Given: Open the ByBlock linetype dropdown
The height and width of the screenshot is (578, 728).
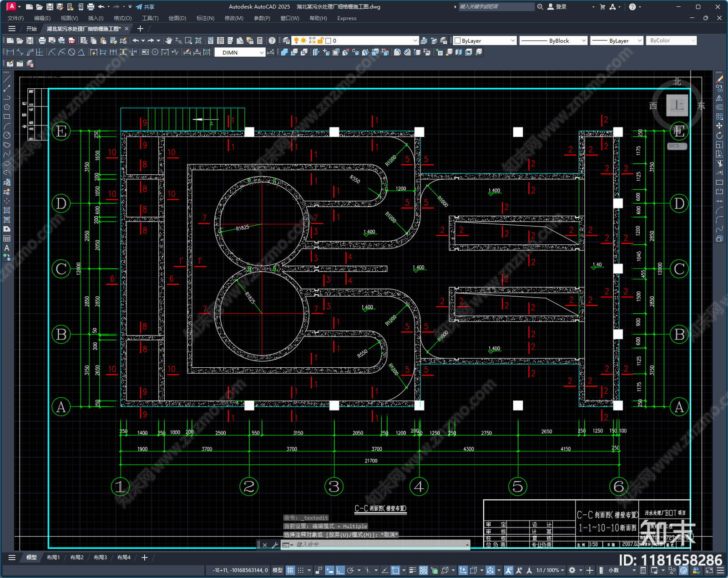Looking at the screenshot, I should [x=553, y=41].
